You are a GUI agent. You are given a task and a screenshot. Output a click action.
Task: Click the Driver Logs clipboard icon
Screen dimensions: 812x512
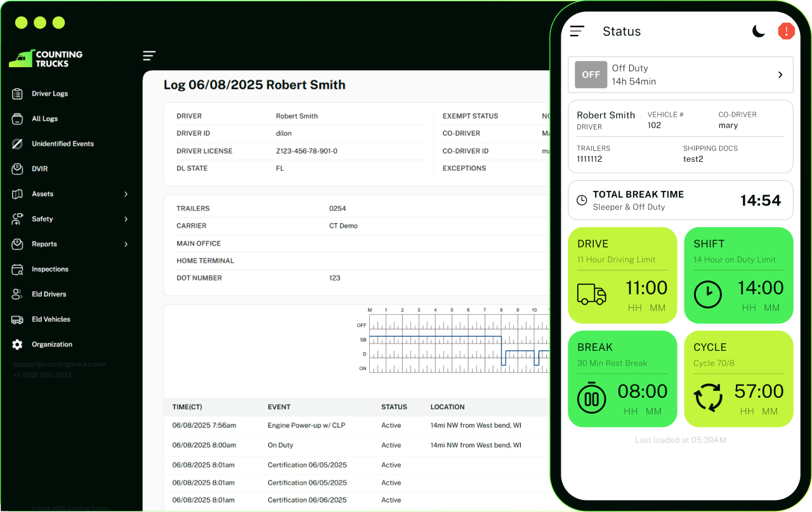[18, 94]
